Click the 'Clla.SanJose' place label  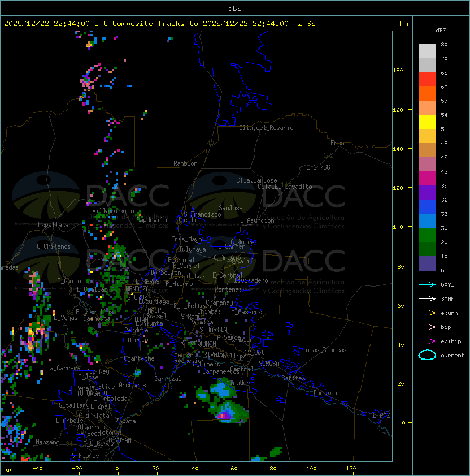256,180
